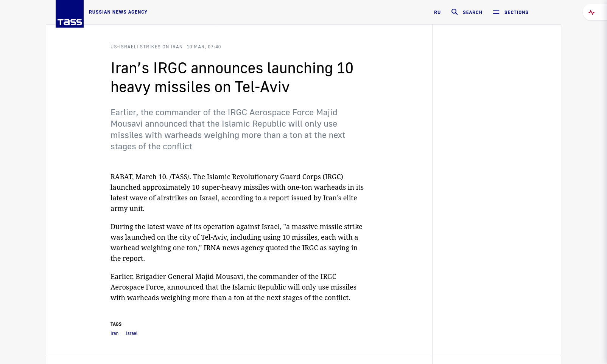
Task: Open the US-Israeli Strikes on Iran topic
Action: click(146, 47)
